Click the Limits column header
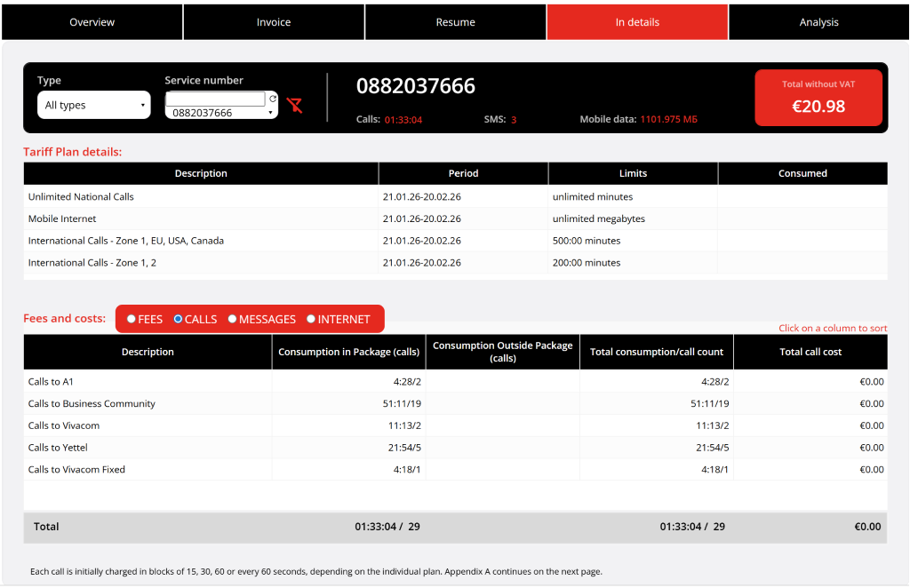 click(633, 173)
